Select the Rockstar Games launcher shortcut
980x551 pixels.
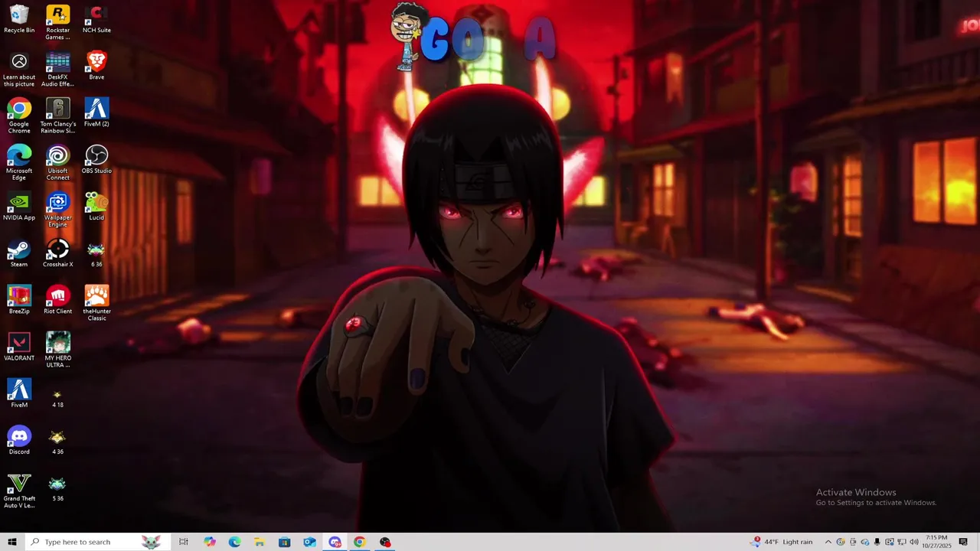point(57,23)
